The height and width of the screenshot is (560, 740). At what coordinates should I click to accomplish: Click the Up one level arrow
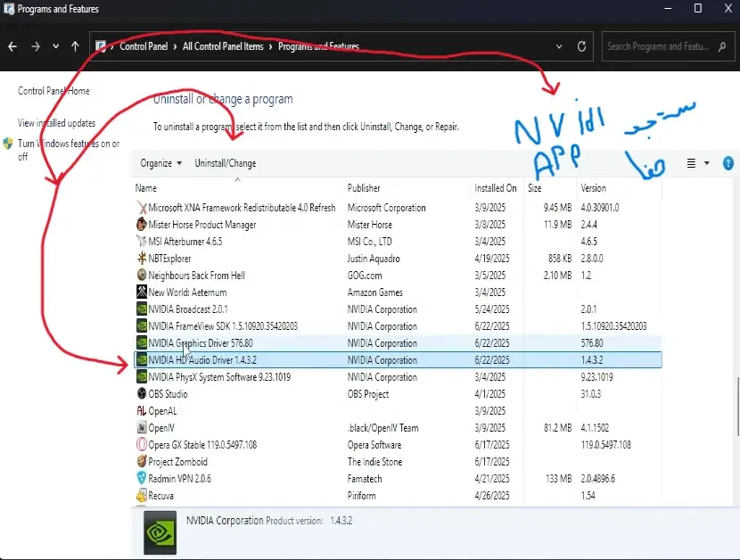coord(76,46)
